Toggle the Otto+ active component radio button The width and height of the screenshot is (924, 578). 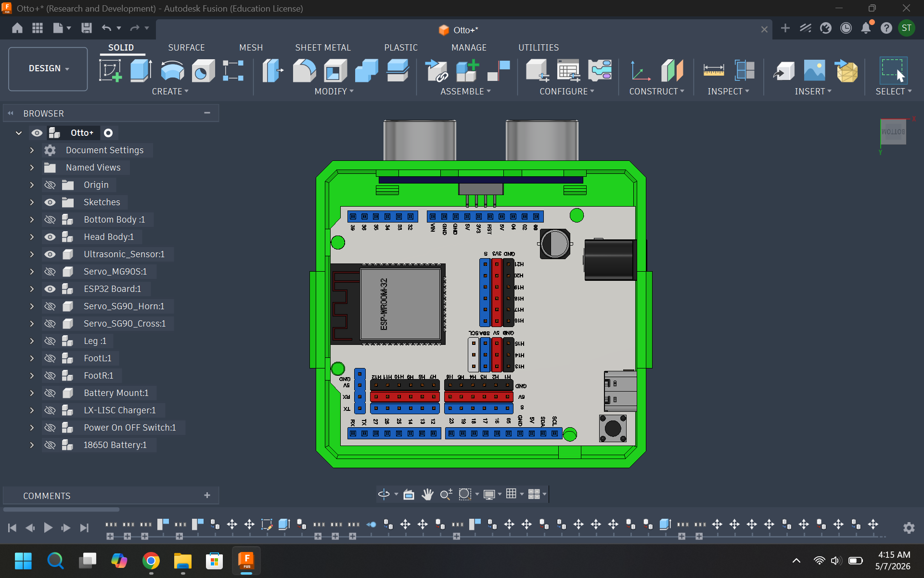pos(108,133)
